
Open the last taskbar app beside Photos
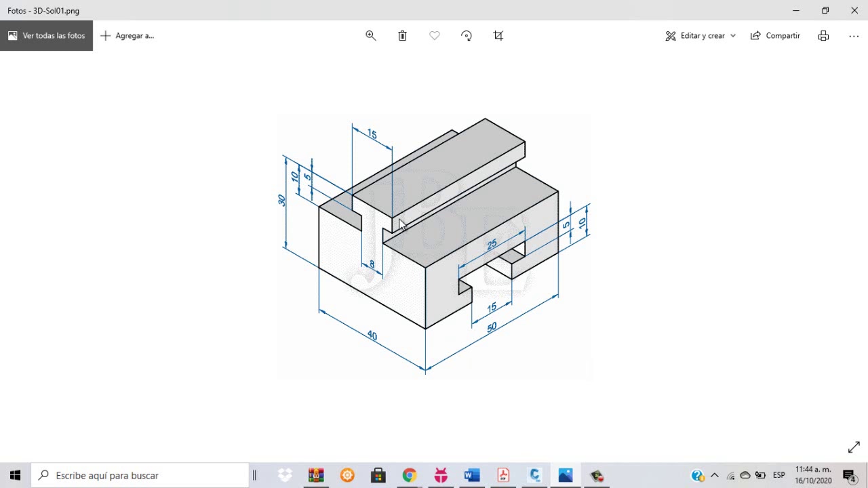pyautogui.click(x=597, y=475)
